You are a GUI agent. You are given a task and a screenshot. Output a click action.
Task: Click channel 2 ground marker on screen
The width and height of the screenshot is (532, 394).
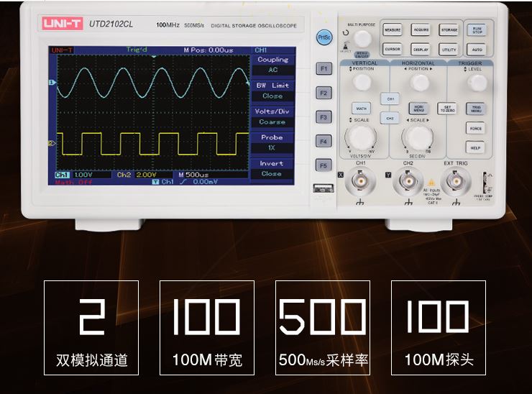[x=52, y=144]
